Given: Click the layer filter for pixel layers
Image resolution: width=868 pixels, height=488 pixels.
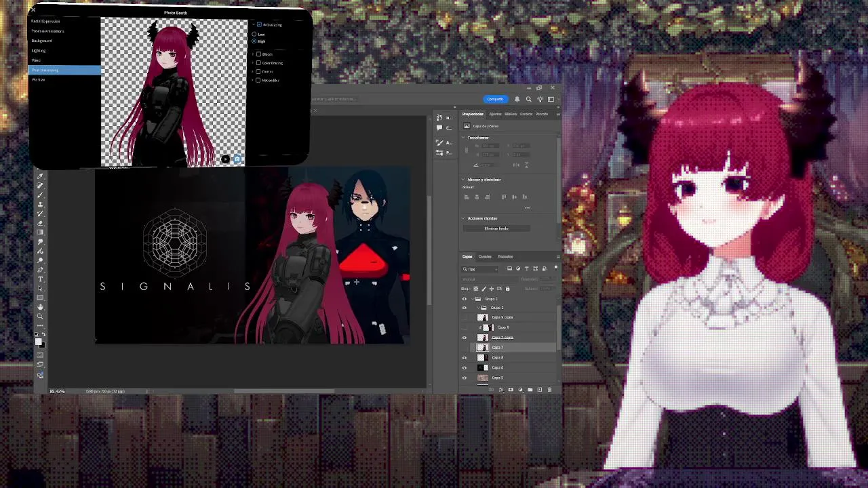Looking at the screenshot, I should coord(509,268).
